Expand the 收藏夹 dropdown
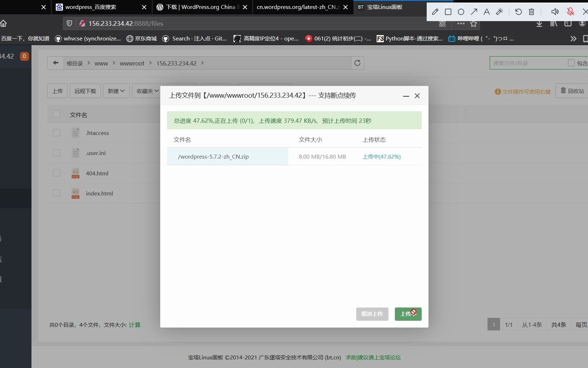Viewport: 588px width, 368px height. 148,91
